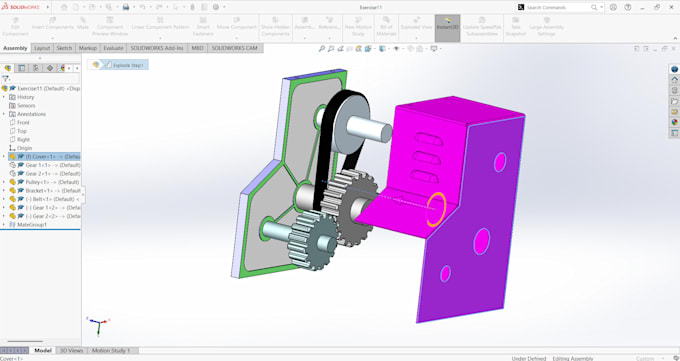
Task: Expand the Annotations tree item
Action: click(4, 114)
